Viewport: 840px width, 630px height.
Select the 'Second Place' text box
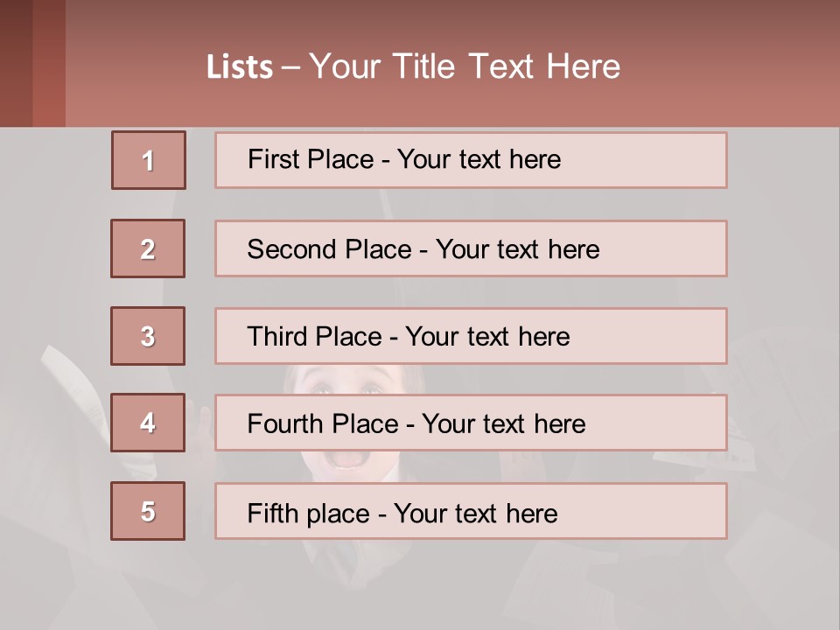[x=471, y=248]
